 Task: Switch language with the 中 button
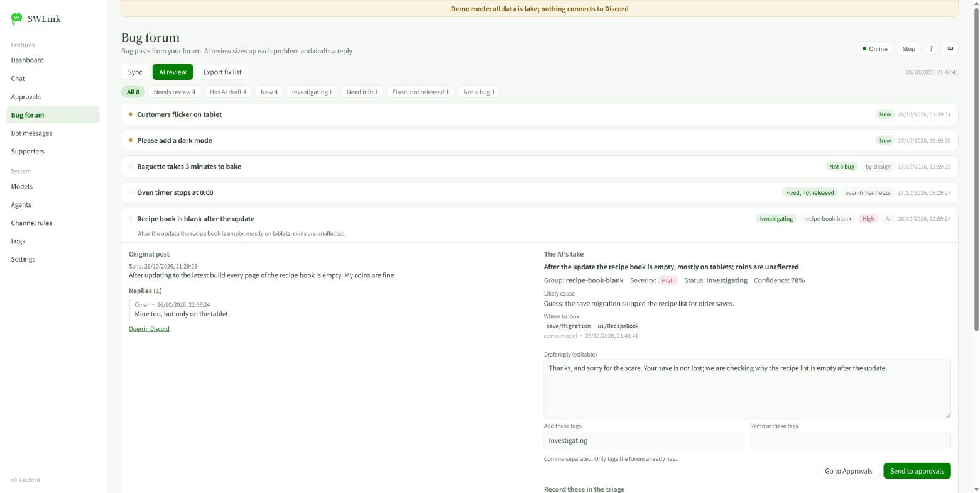pos(950,48)
